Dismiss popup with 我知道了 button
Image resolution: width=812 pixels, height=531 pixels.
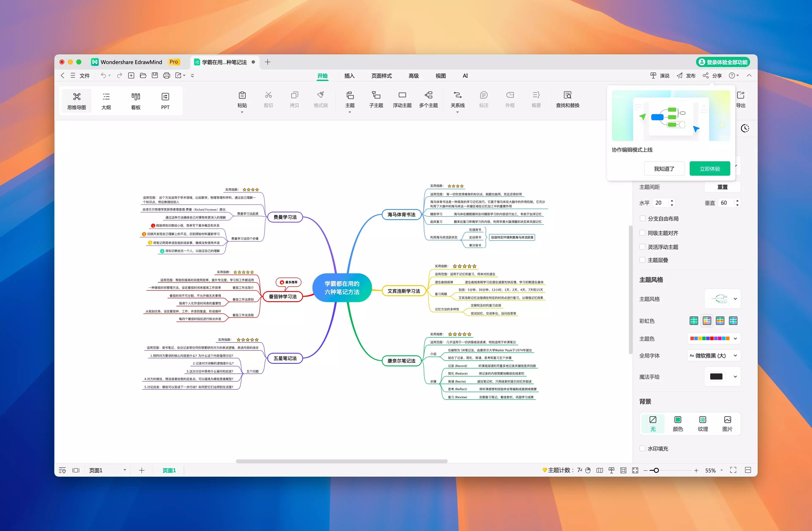click(x=664, y=169)
